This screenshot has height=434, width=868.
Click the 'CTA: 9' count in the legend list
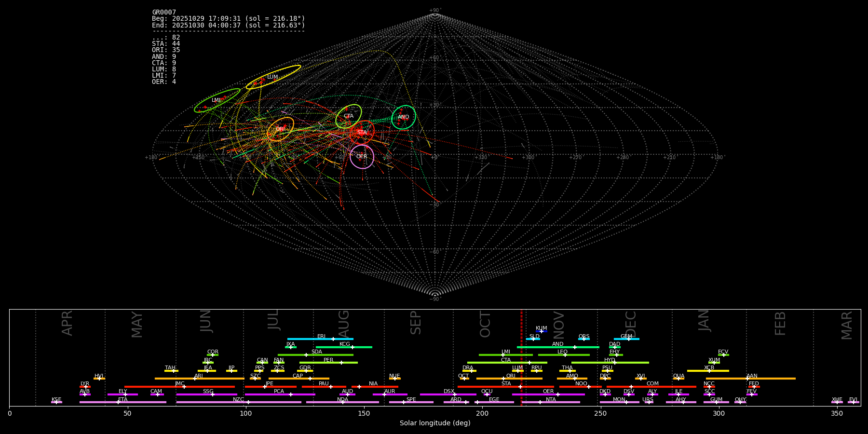(x=164, y=63)
